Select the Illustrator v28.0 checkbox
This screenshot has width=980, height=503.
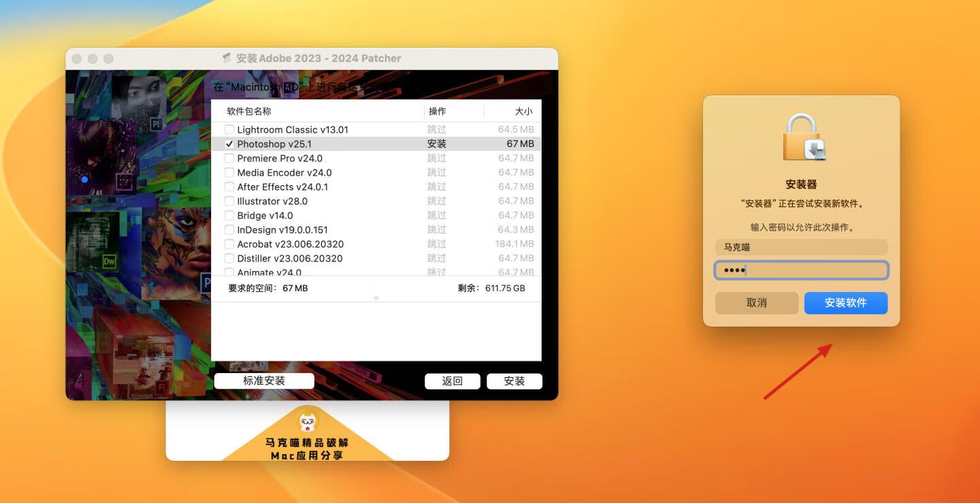coord(229,201)
